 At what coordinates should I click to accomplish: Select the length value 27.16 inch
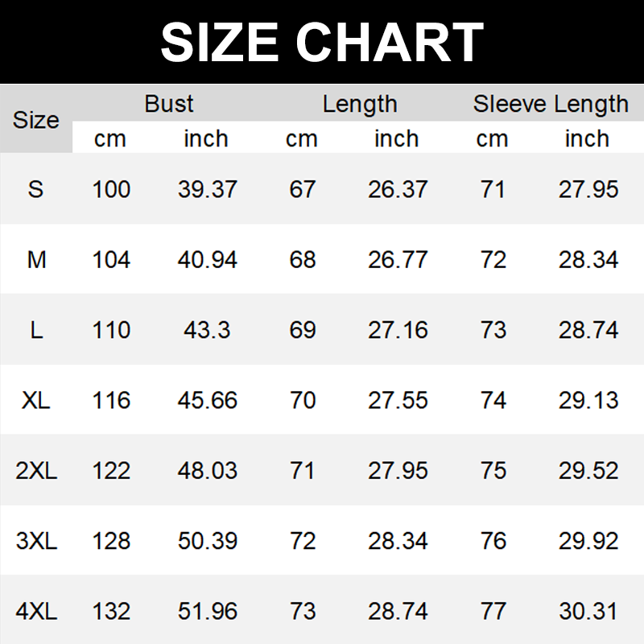pyautogui.click(x=398, y=330)
